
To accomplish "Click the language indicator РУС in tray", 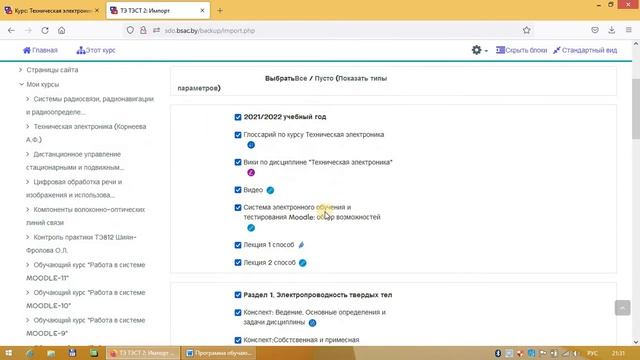I will pyautogui.click(x=593, y=353).
